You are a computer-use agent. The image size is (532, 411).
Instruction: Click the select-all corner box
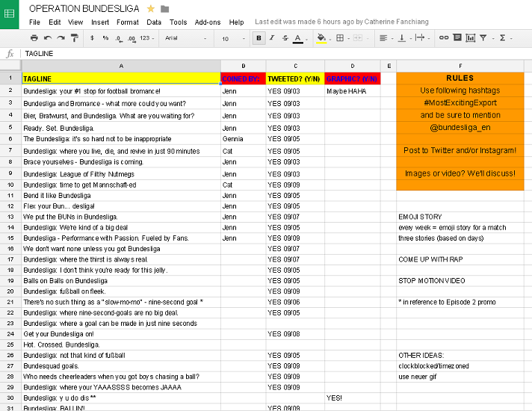(10, 67)
